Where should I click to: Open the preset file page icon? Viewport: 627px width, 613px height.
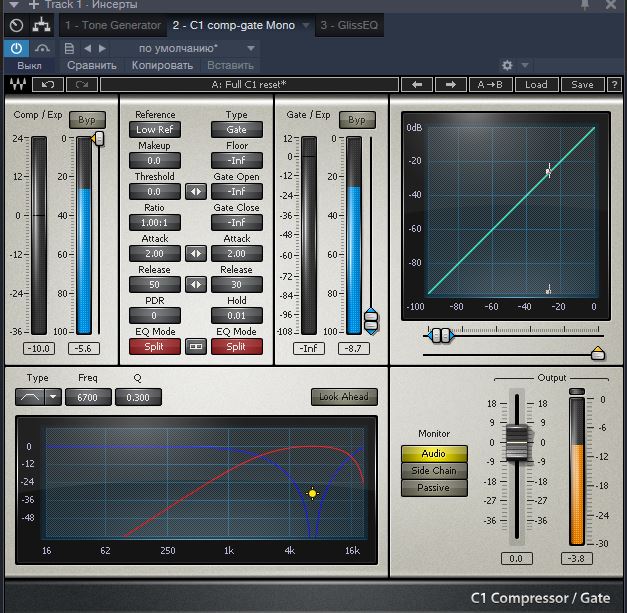[69, 49]
